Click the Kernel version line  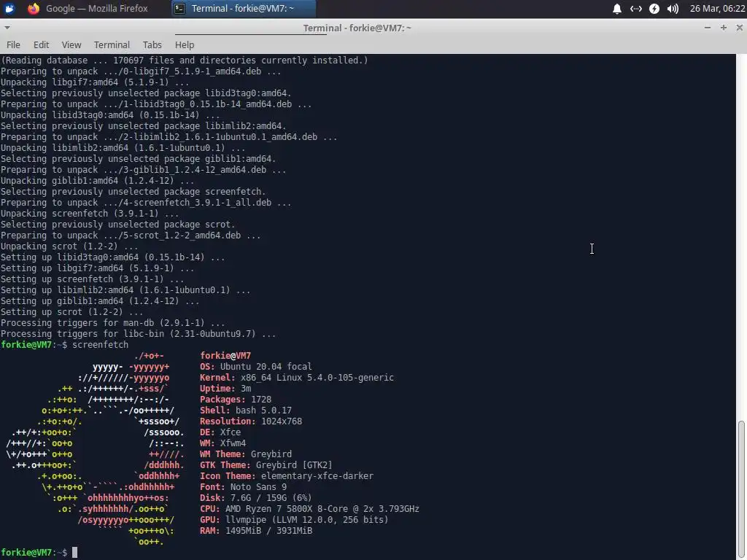tap(297, 378)
